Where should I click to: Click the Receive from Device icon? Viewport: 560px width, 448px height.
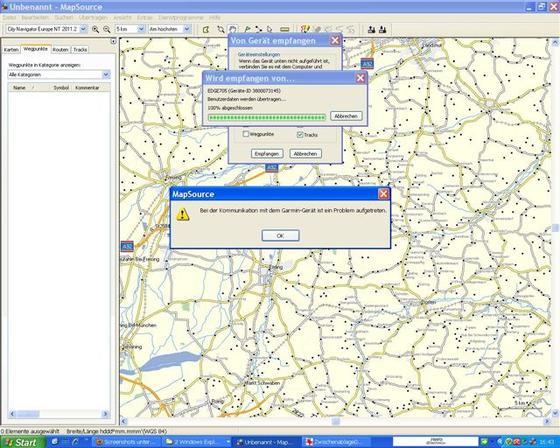[x=383, y=30]
